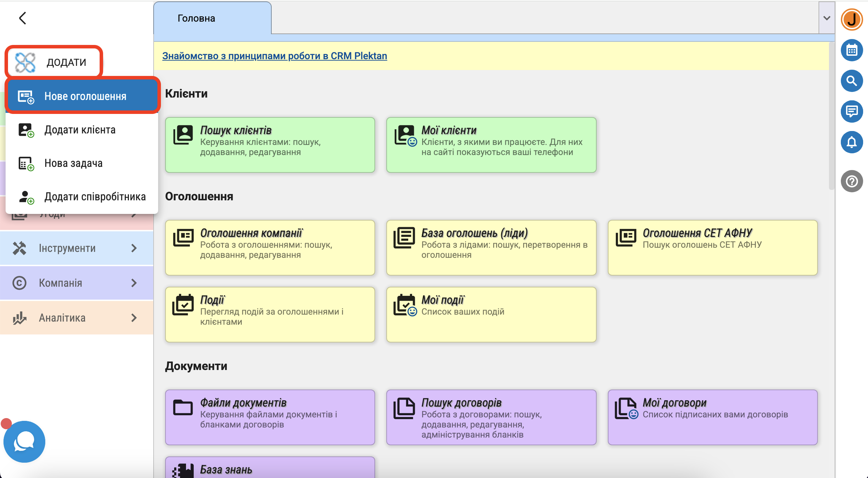
Task: Choose Додати співробітника from menu
Action: click(x=95, y=196)
